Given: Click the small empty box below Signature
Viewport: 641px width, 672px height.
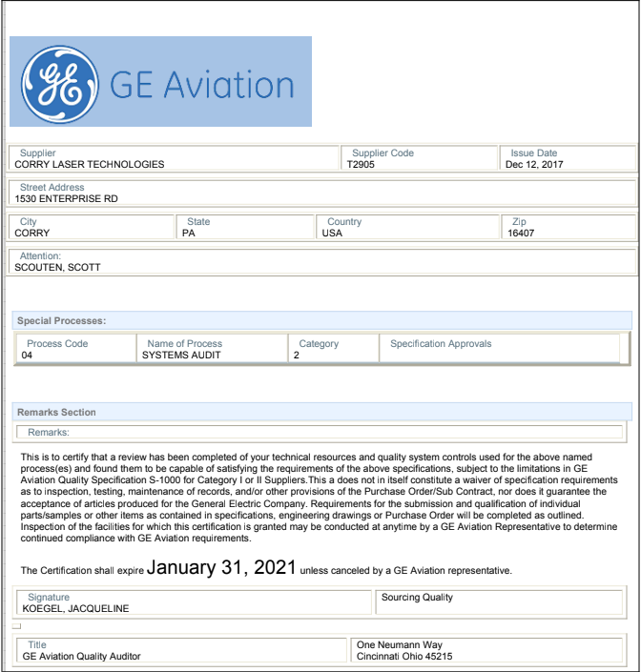Looking at the screenshot, I should click(16, 626).
